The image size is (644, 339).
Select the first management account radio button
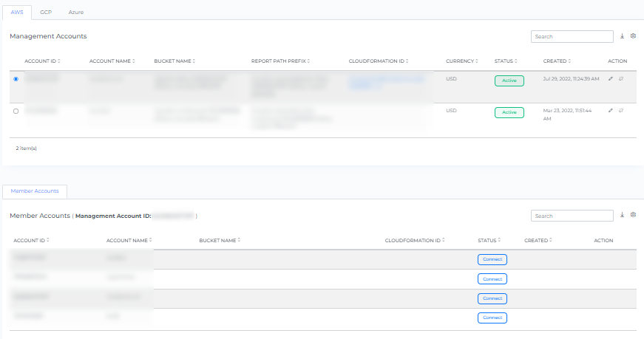coord(16,79)
